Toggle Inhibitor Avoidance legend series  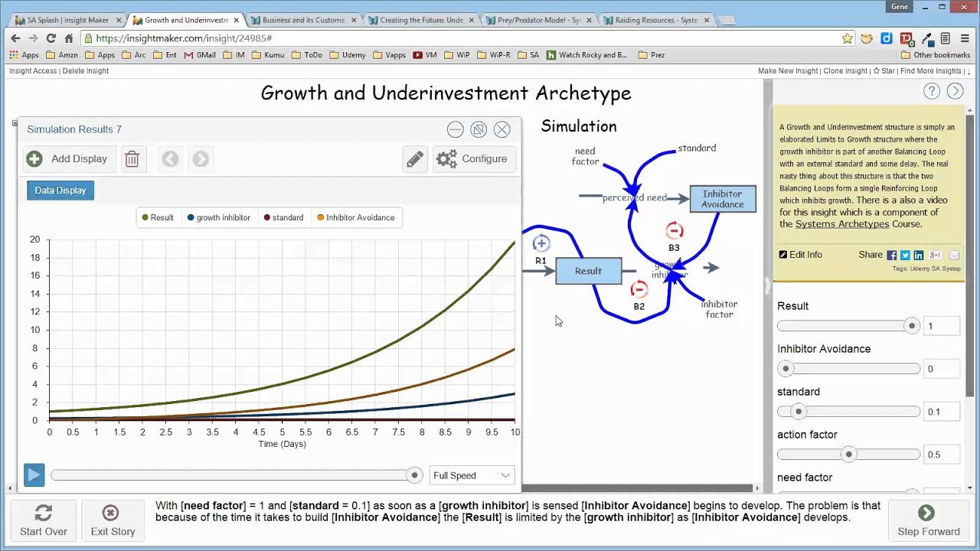coord(356,217)
